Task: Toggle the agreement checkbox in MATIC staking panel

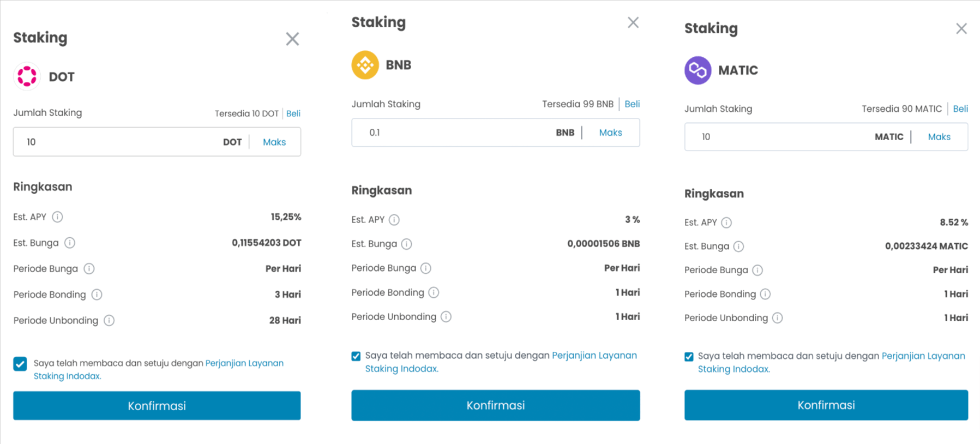Action: [689, 357]
